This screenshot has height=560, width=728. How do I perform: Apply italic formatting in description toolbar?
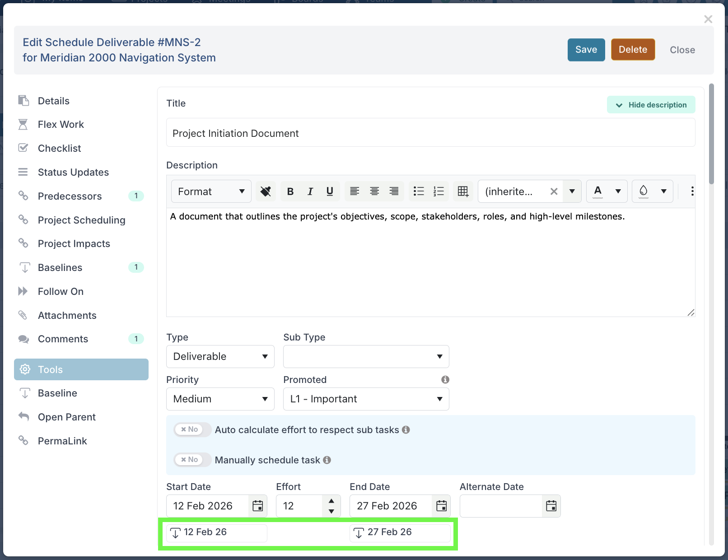(310, 191)
